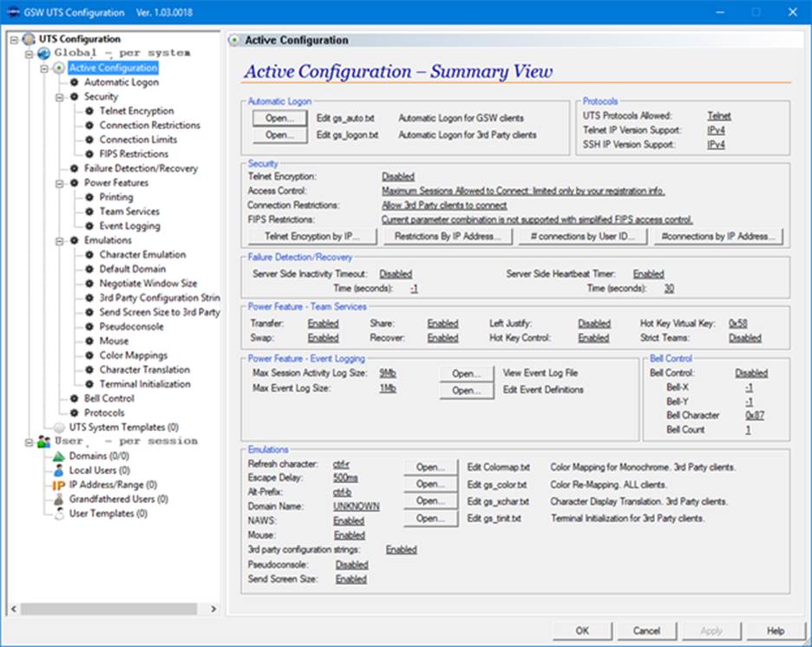Click the Grandfathered Users icon
Image resolution: width=812 pixels, height=647 pixels.
pyautogui.click(x=59, y=500)
